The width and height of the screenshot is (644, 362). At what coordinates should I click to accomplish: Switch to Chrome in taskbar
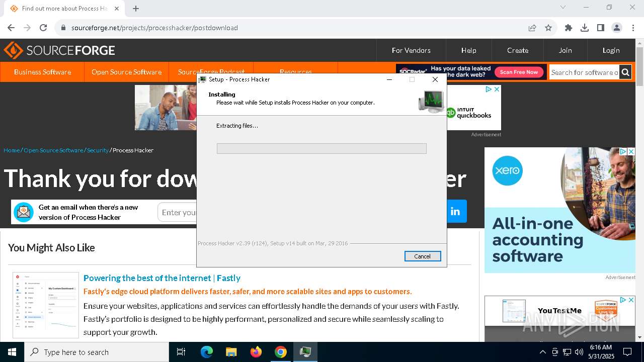[281, 352]
